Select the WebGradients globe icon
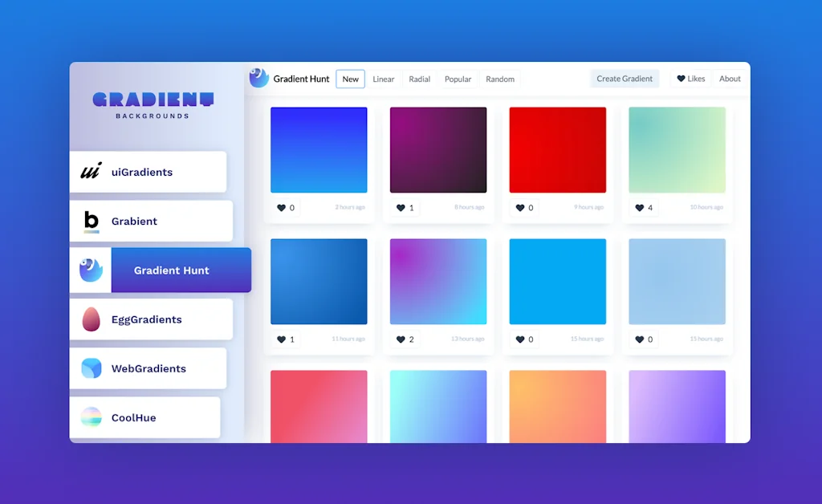 (91, 368)
